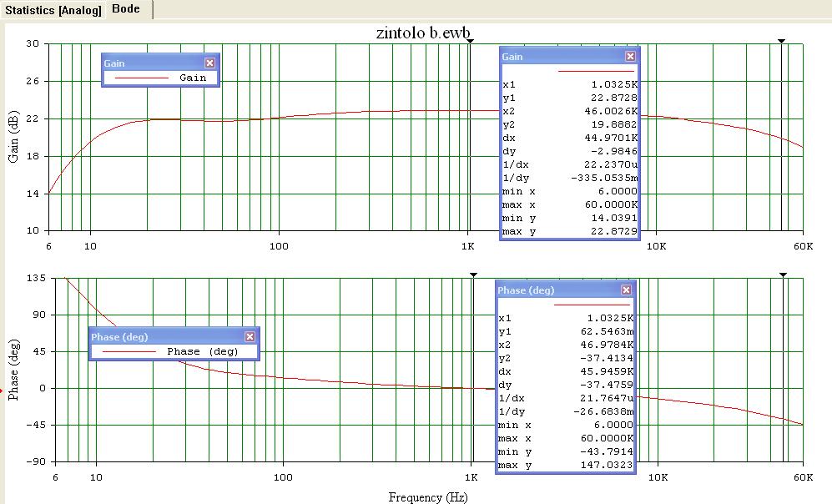The image size is (832, 504).
Task: Click the Phase (deg) vertical axis label
Action: pos(14,370)
